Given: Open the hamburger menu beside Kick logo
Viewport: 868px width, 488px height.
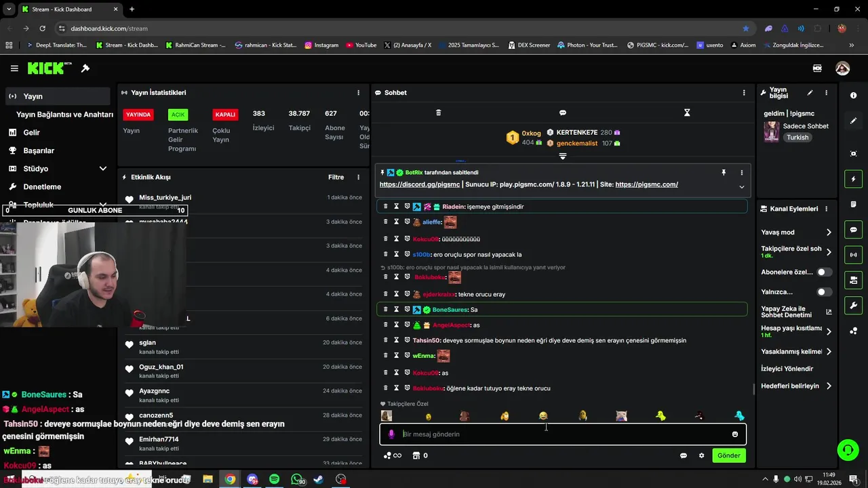Looking at the screenshot, I should [14, 68].
